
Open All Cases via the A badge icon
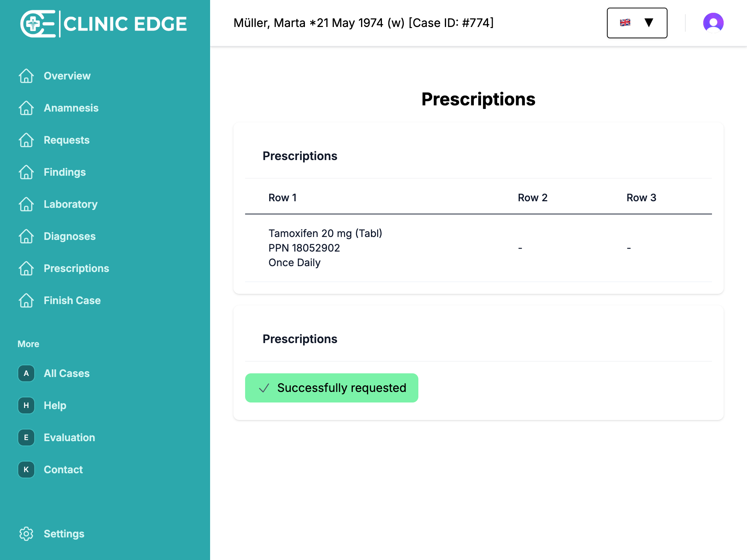point(26,373)
